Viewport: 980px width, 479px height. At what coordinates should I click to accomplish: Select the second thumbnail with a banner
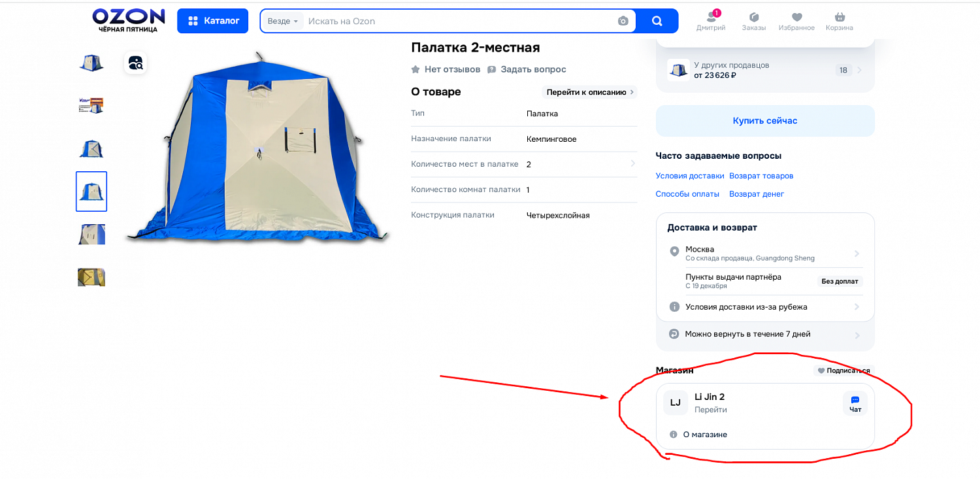(x=91, y=105)
